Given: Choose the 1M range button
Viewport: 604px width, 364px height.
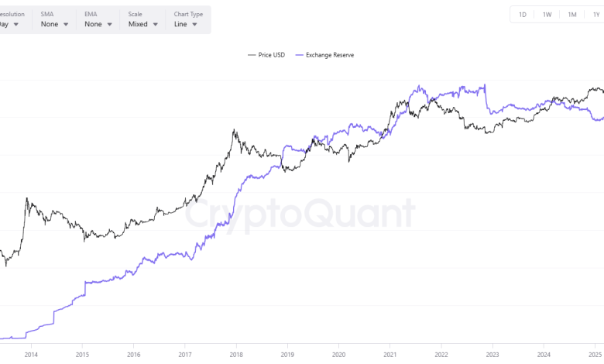Looking at the screenshot, I should coord(571,15).
